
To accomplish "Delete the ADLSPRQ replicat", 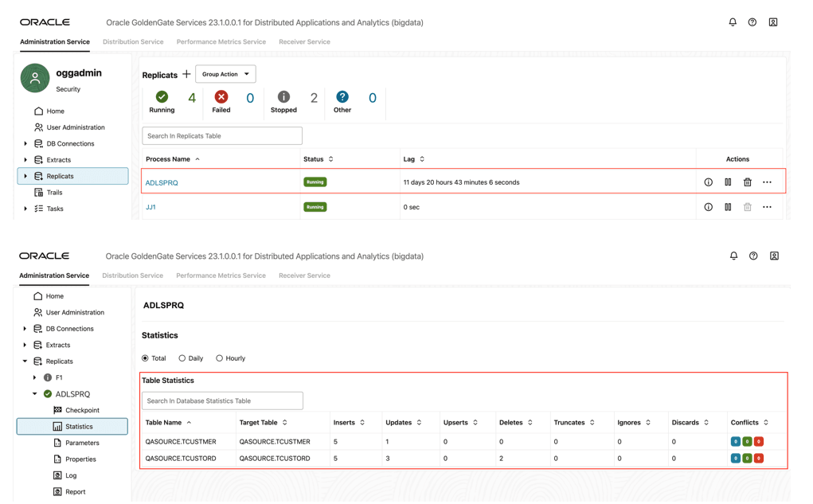I will [747, 182].
